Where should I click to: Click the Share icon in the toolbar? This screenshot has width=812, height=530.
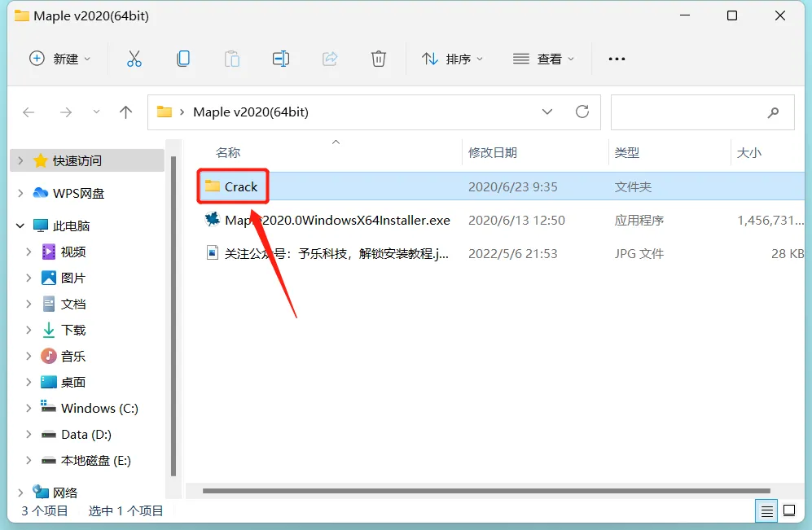coord(330,58)
